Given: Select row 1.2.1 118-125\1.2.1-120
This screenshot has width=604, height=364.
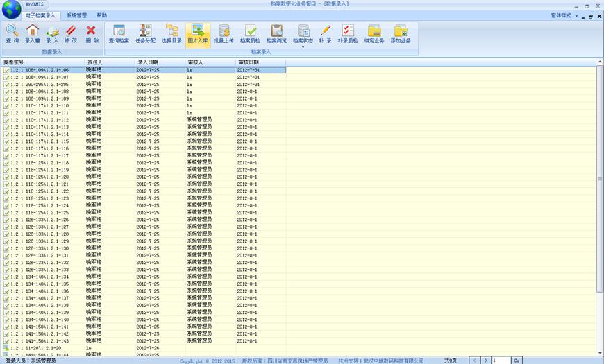Looking at the screenshot, I should click(144, 177).
